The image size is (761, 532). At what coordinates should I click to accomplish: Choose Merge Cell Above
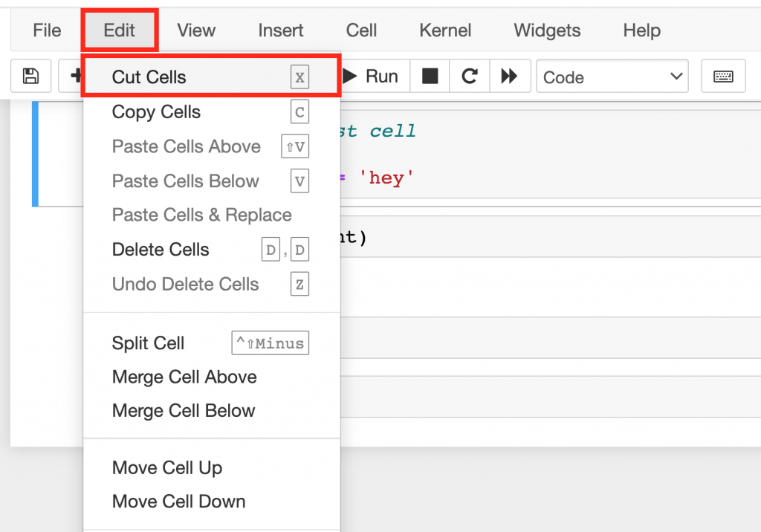point(184,377)
